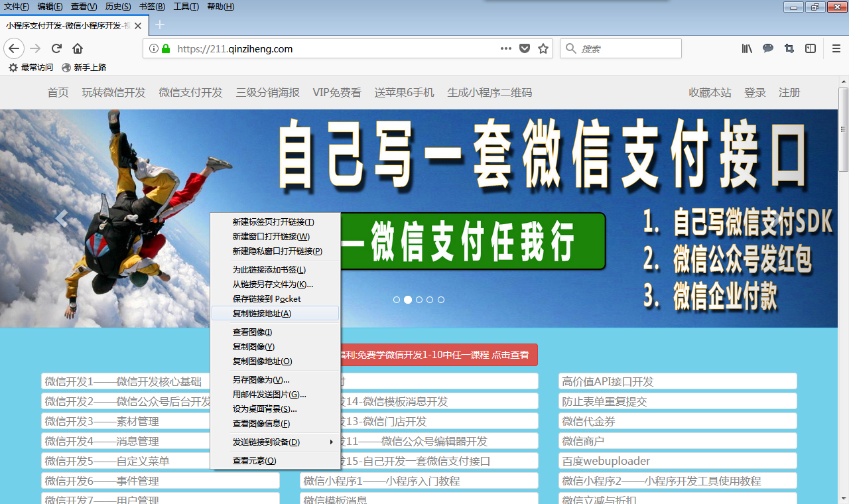Choose 查看元素 in context menu
Image resolution: width=849 pixels, height=504 pixels.
click(275, 461)
